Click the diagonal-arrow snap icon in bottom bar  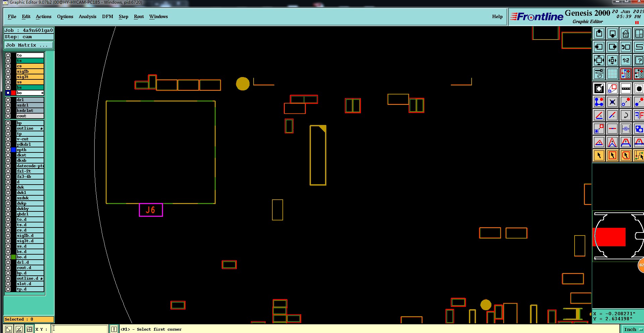tap(8, 329)
